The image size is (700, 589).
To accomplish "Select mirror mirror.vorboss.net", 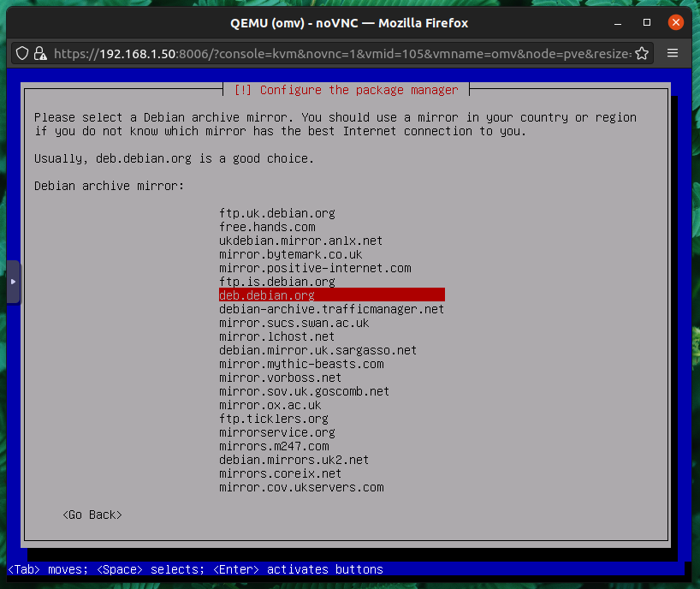I will coord(281,378).
